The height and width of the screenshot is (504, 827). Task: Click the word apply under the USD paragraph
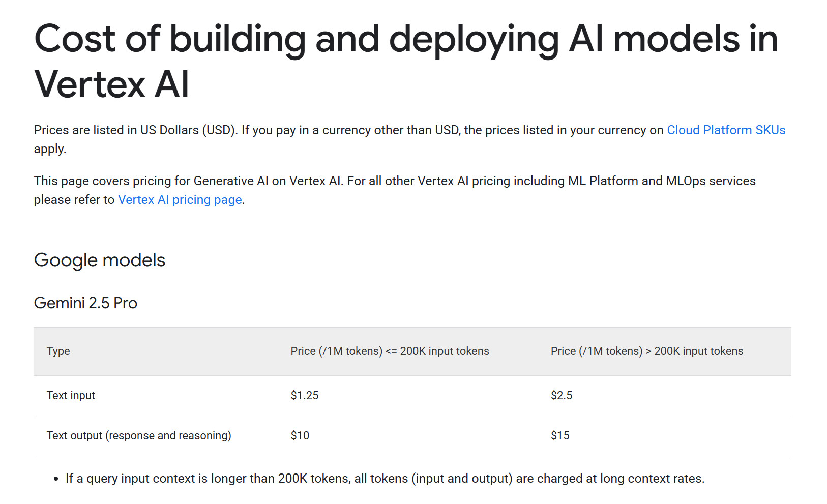click(x=50, y=150)
